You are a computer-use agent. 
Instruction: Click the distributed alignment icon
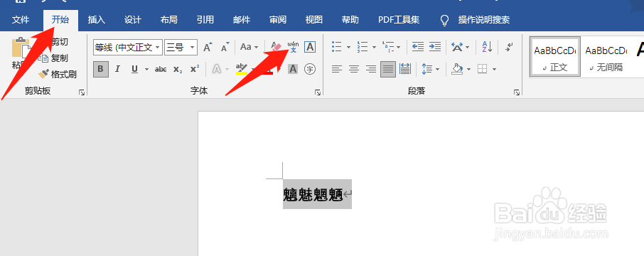(405, 69)
